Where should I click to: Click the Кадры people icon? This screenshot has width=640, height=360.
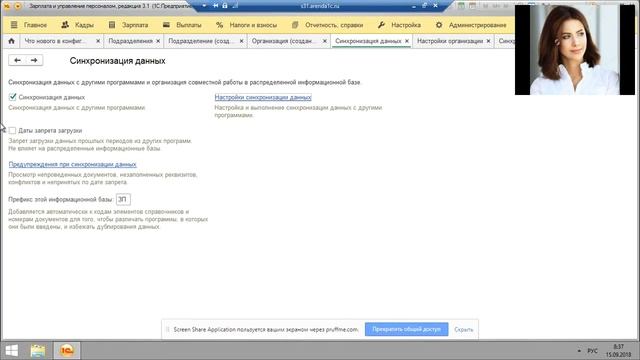[65, 25]
